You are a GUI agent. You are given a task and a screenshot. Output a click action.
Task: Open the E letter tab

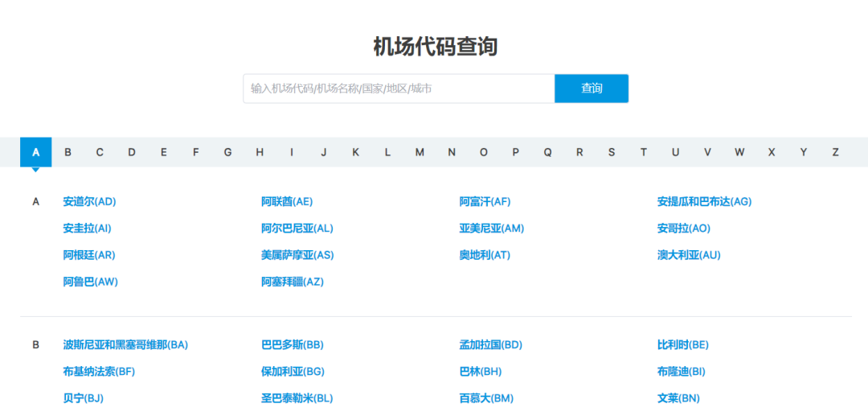coord(164,152)
